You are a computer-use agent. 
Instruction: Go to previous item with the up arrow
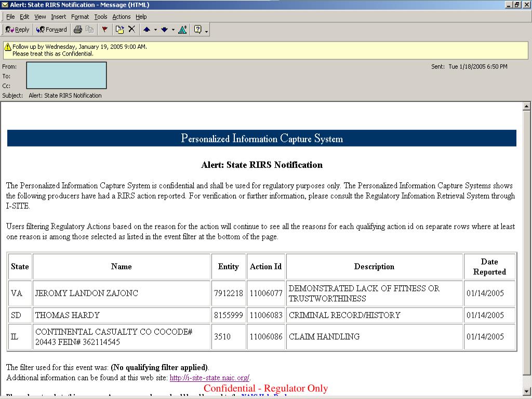pos(147,30)
